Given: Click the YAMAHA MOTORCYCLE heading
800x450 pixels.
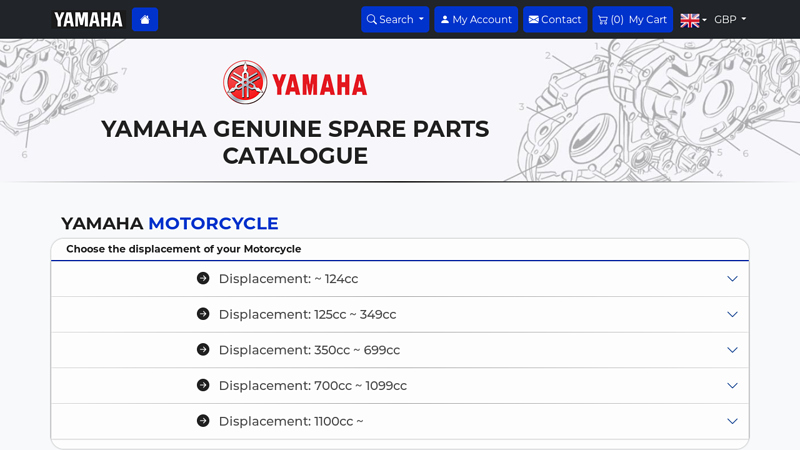Looking at the screenshot, I should [x=169, y=223].
